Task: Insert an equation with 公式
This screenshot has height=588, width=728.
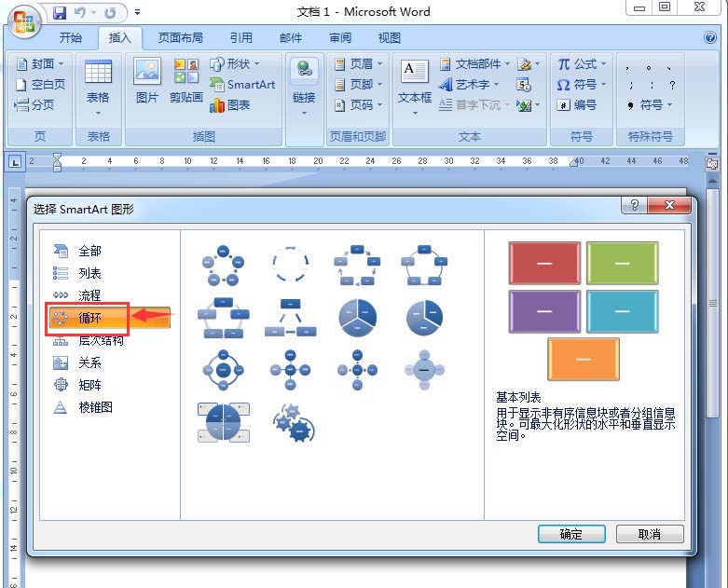Action: coord(582,63)
